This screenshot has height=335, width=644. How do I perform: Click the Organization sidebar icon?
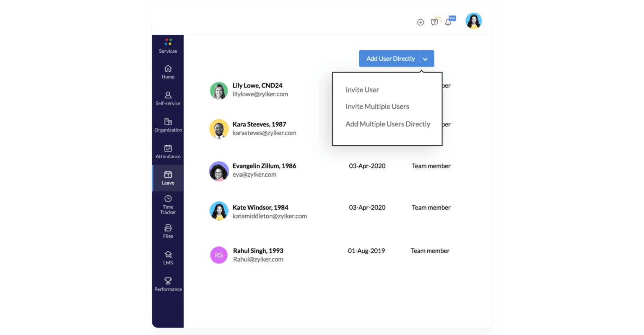click(x=168, y=122)
